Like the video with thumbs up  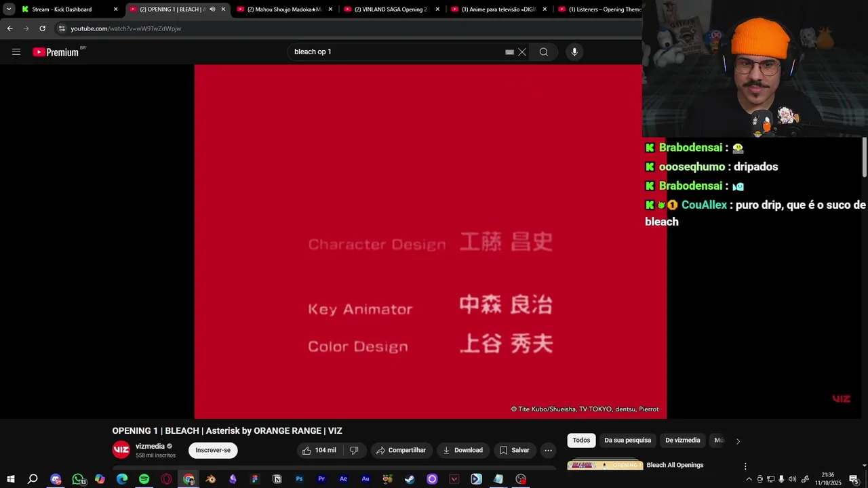[x=319, y=450]
